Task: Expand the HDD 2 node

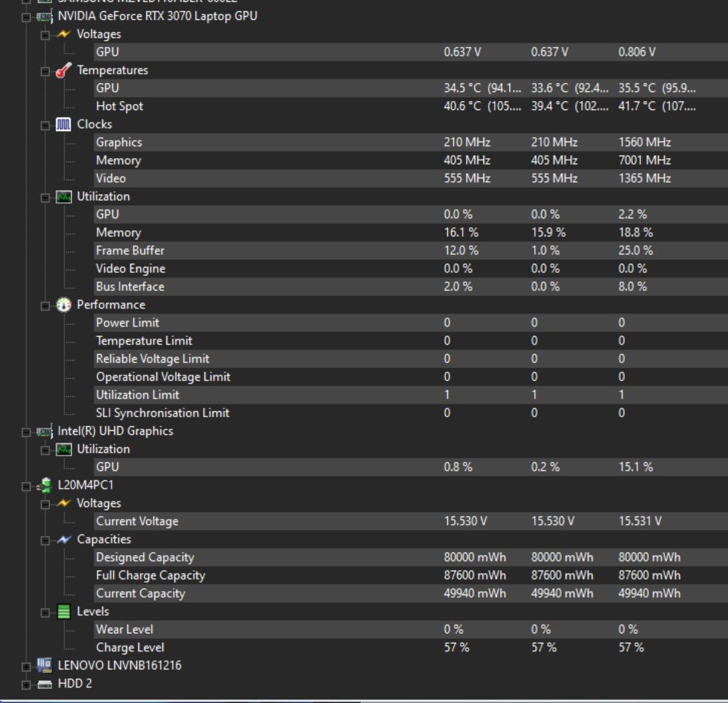Action: [x=26, y=684]
